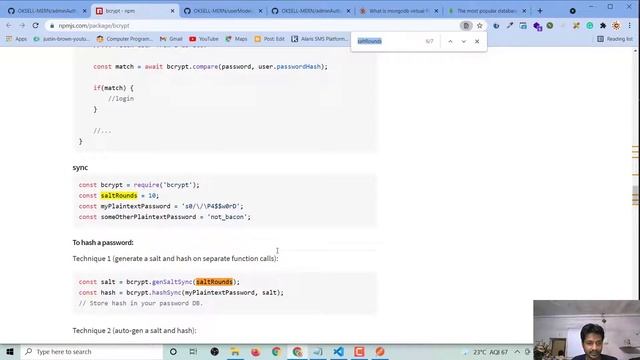Click the find bar search text field
Image resolution: width=640 pixels, height=360 pixels.
388,41
